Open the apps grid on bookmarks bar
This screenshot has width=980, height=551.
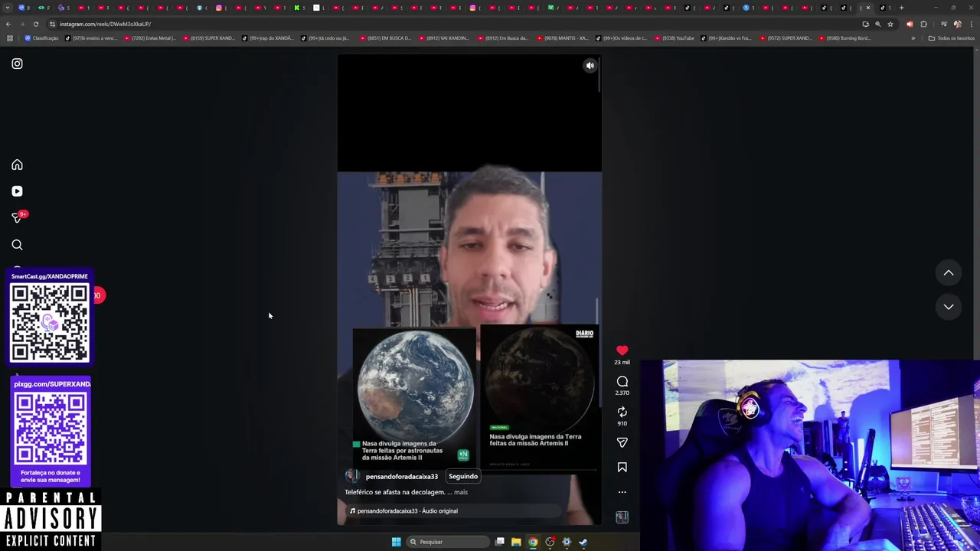9,38
